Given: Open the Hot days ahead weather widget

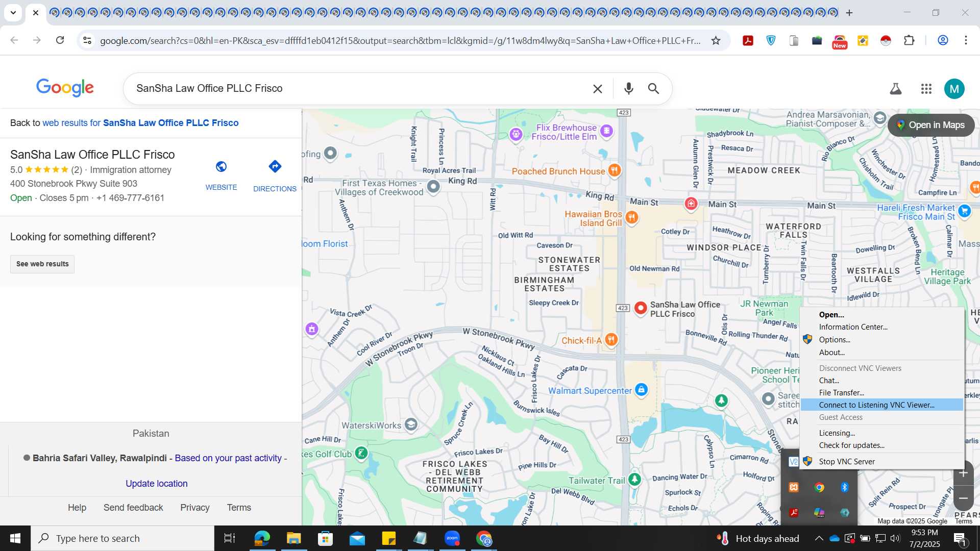Looking at the screenshot, I should coord(758,538).
